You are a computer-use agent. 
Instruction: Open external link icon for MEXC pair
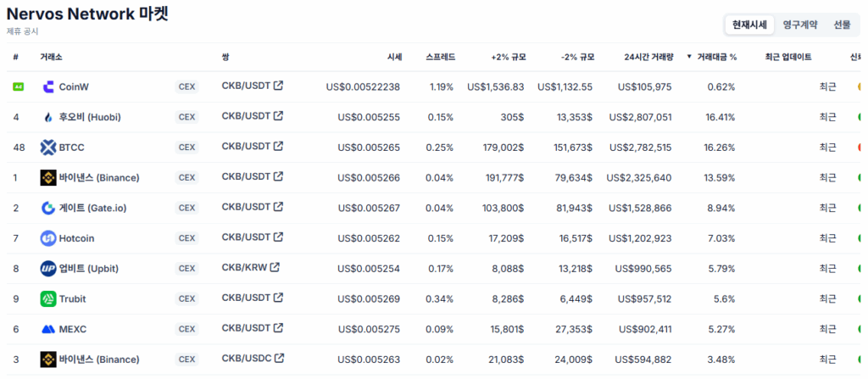click(278, 327)
